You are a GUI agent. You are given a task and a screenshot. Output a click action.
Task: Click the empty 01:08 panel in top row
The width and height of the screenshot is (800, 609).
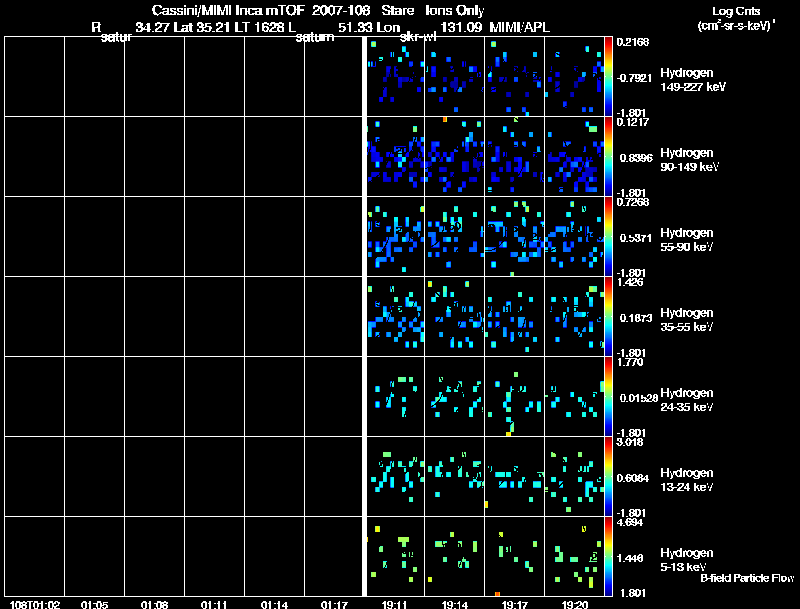click(x=155, y=77)
